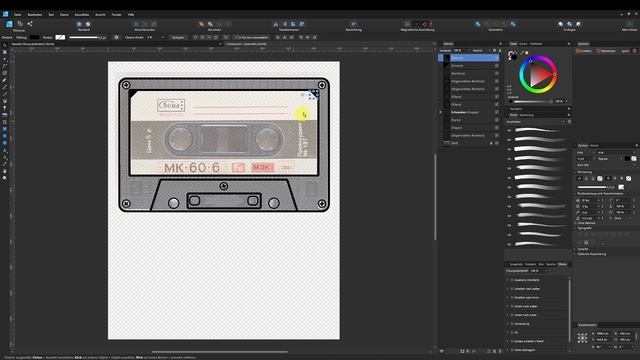Viewport: 640px width, 360px height.
Task: Open the Füllung color swatch
Action: (x=35, y=37)
